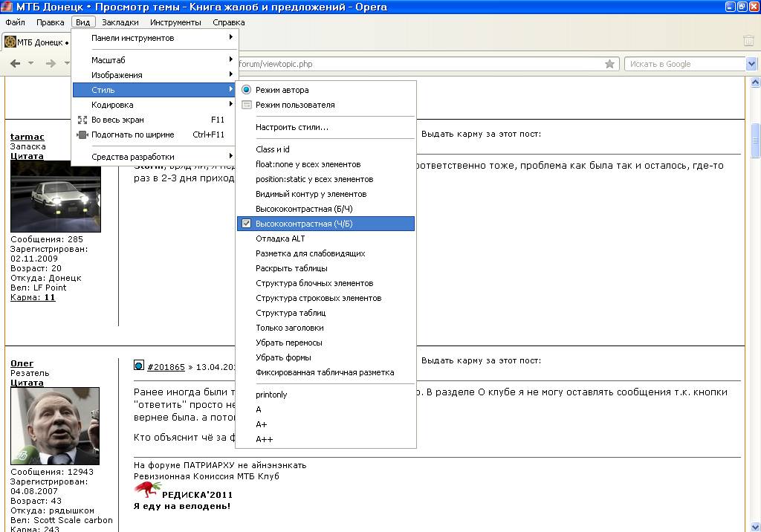761x532 pixels.
Task: Click the back navigation arrow
Action: click(x=15, y=64)
